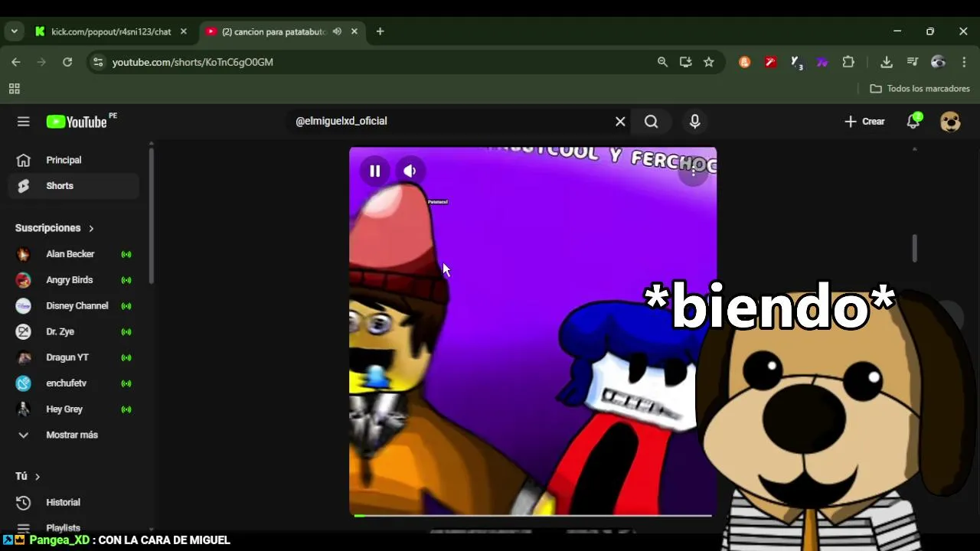The height and width of the screenshot is (551, 980).
Task: Mute the YouTube tab audio indicator
Action: coord(337,31)
